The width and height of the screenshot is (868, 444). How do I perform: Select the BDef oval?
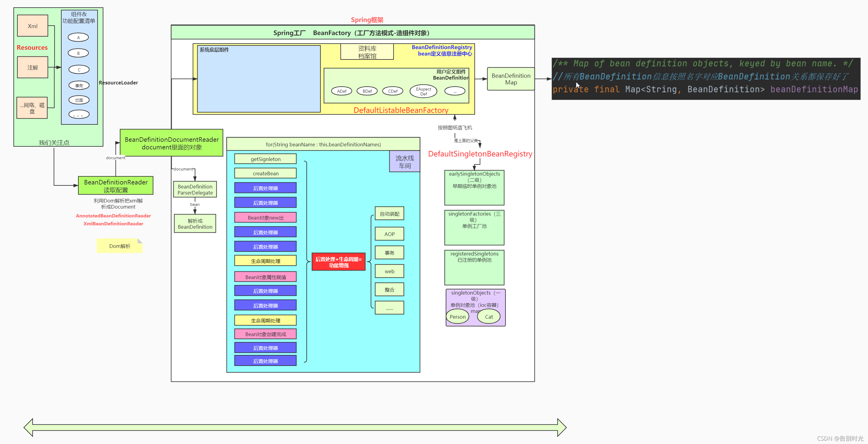coord(367,91)
